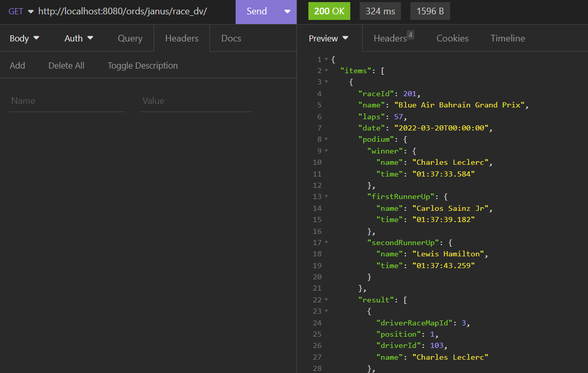Screen dimensions: 588x373
Task: Click the "secondRunnerUp" key
Action: coord(403,243)
